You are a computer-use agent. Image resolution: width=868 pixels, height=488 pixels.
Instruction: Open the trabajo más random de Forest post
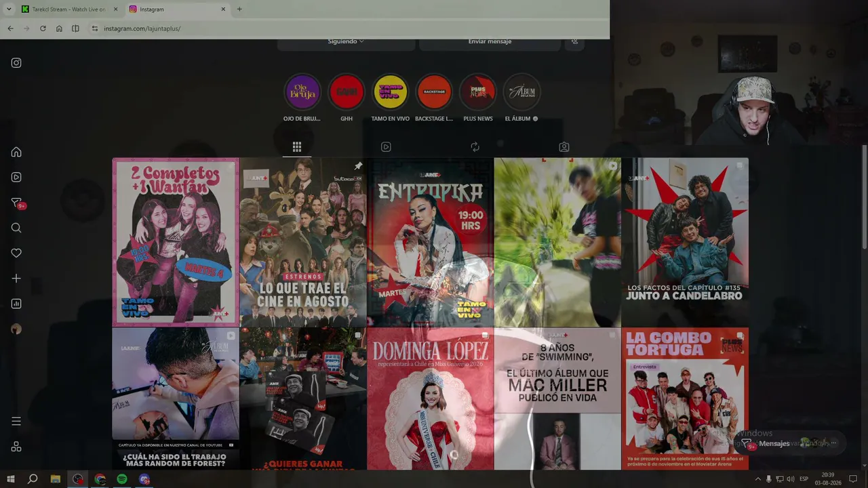(x=176, y=399)
